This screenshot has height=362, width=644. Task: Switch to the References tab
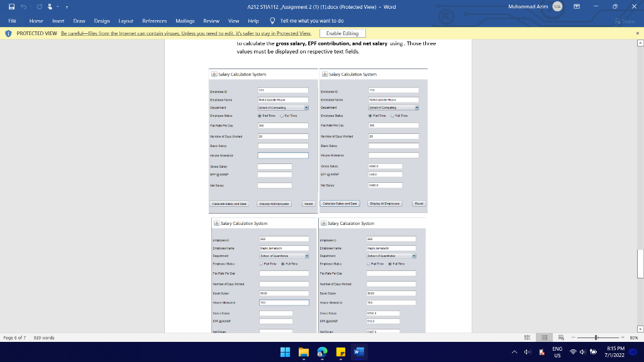(155, 21)
